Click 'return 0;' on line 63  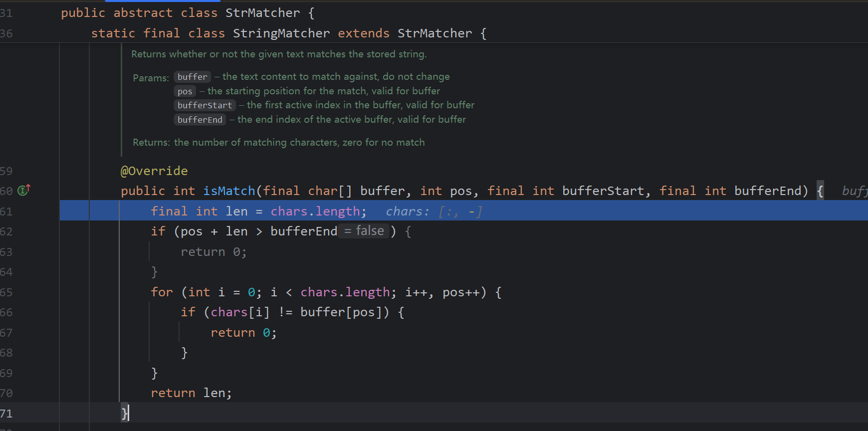[x=214, y=252]
